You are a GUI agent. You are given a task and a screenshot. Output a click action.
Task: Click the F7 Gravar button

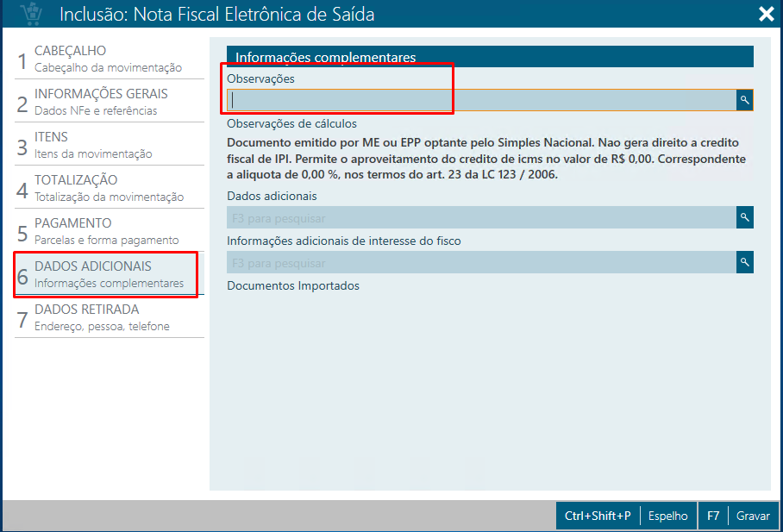pos(738,516)
